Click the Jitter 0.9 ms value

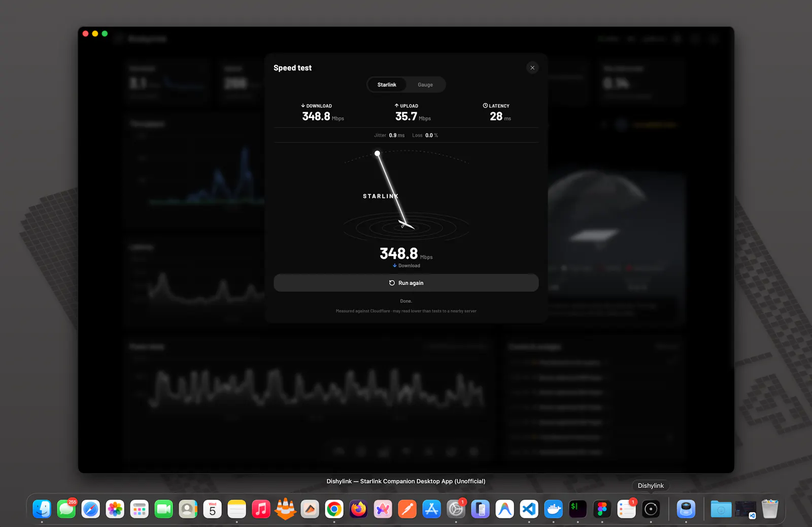coord(389,135)
